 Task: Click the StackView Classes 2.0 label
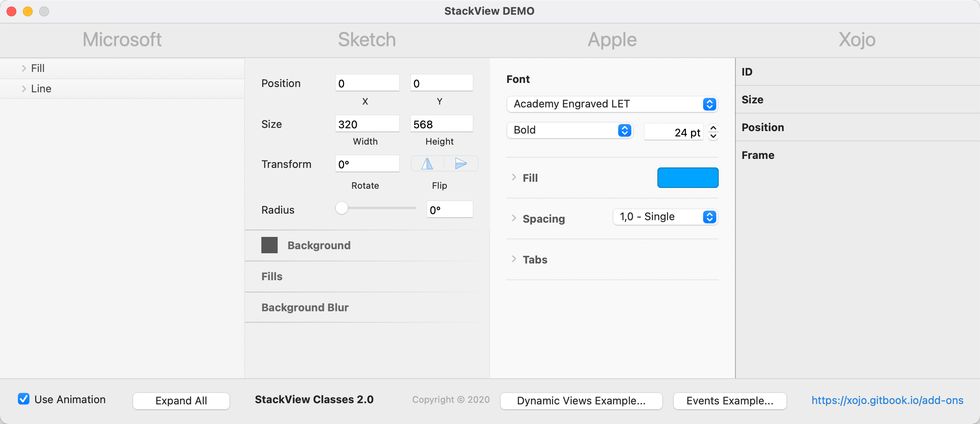click(x=314, y=399)
